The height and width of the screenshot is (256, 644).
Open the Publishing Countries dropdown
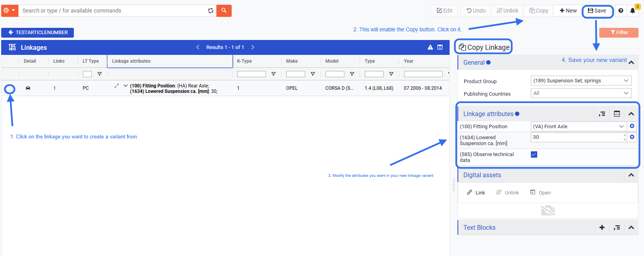coord(581,93)
